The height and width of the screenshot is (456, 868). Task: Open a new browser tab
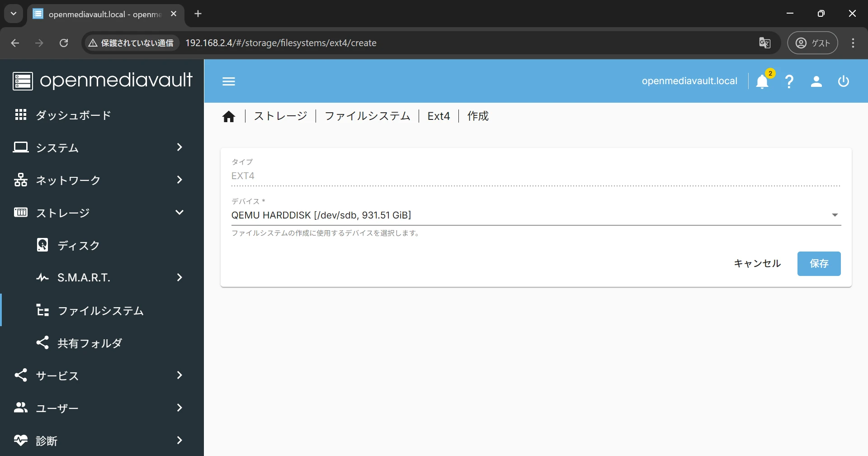[198, 14]
